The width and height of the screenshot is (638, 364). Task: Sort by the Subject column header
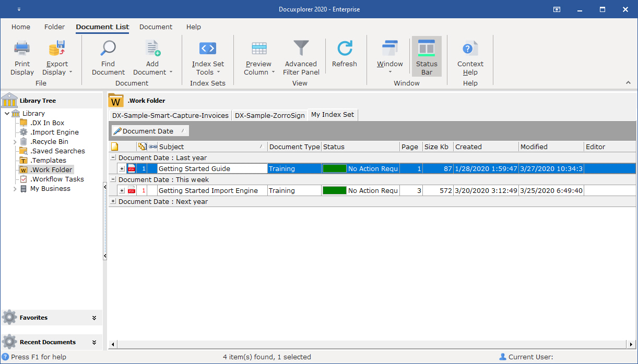pyautogui.click(x=212, y=147)
